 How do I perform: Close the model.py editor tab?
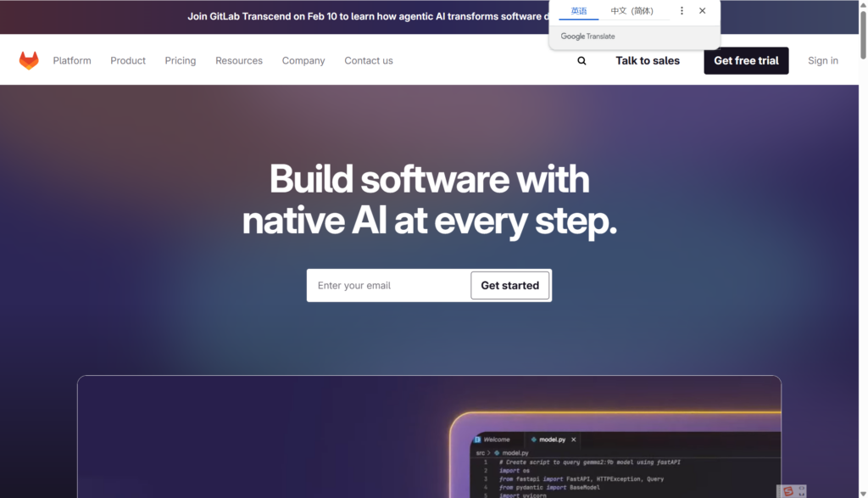pos(574,439)
